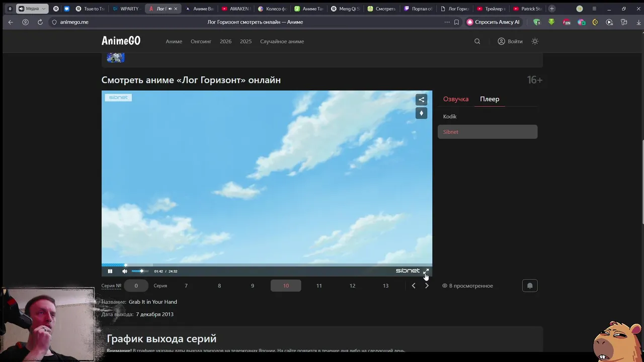Open the three-dots page menu in address bar
Image resolution: width=644 pixels, height=362 pixels.
(447, 22)
